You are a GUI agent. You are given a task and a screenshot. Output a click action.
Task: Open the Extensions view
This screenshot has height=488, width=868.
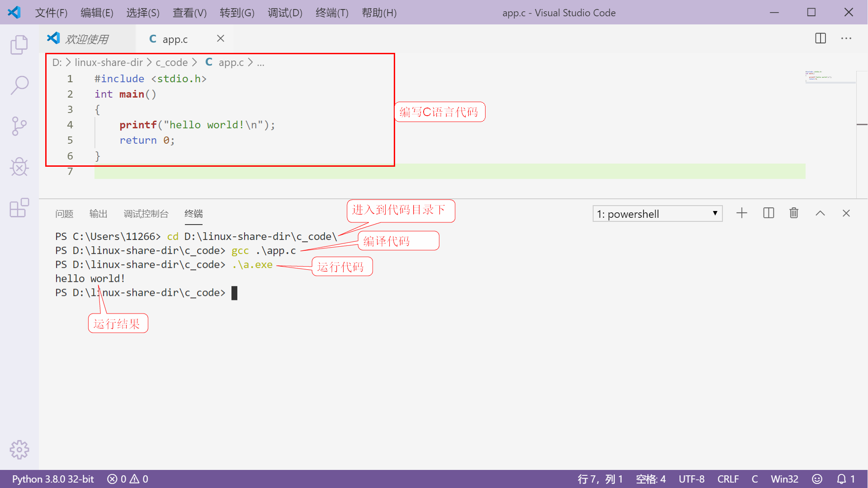tap(19, 208)
